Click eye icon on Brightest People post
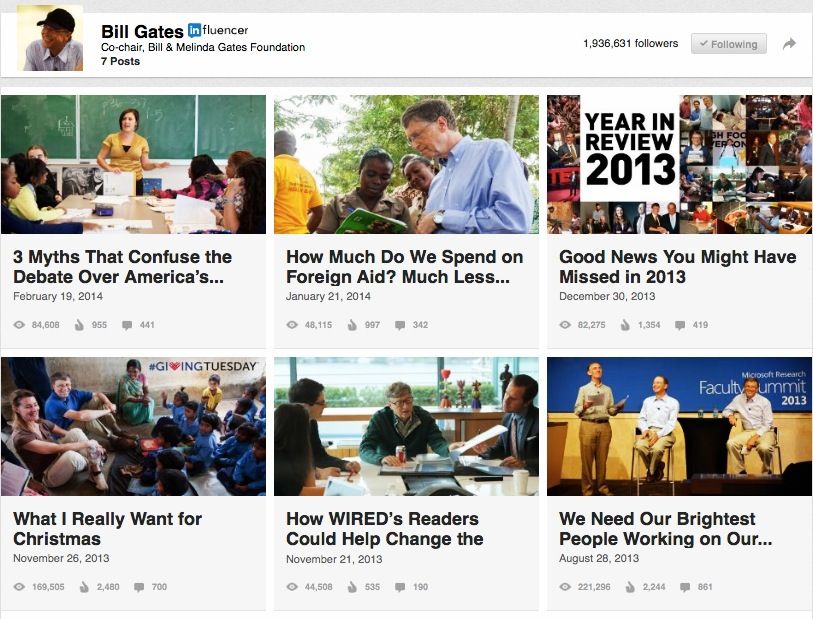This screenshot has width=813, height=619. (x=565, y=587)
